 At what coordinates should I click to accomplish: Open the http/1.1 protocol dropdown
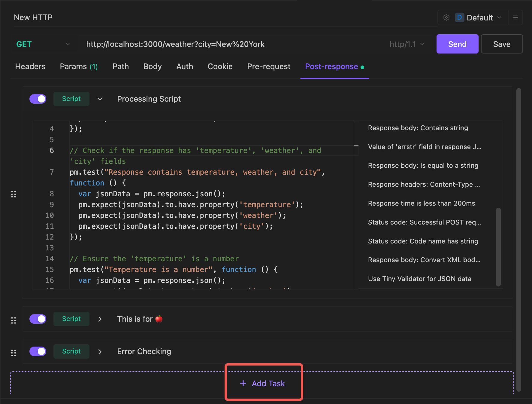(x=407, y=44)
